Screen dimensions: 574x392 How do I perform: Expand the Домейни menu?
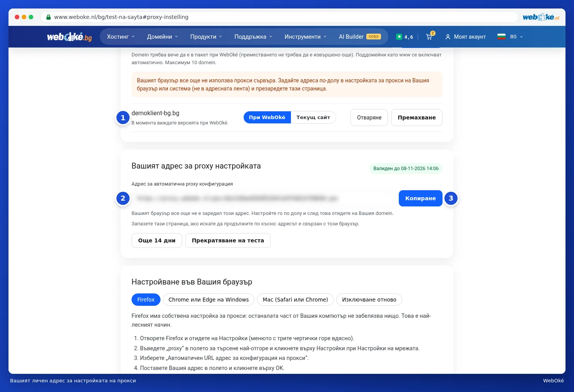pos(162,37)
